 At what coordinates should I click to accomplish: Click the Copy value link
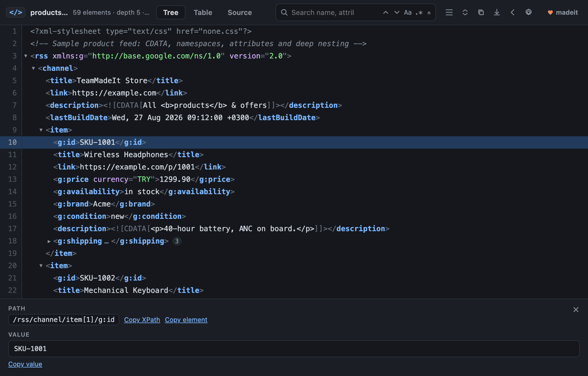[25, 364]
